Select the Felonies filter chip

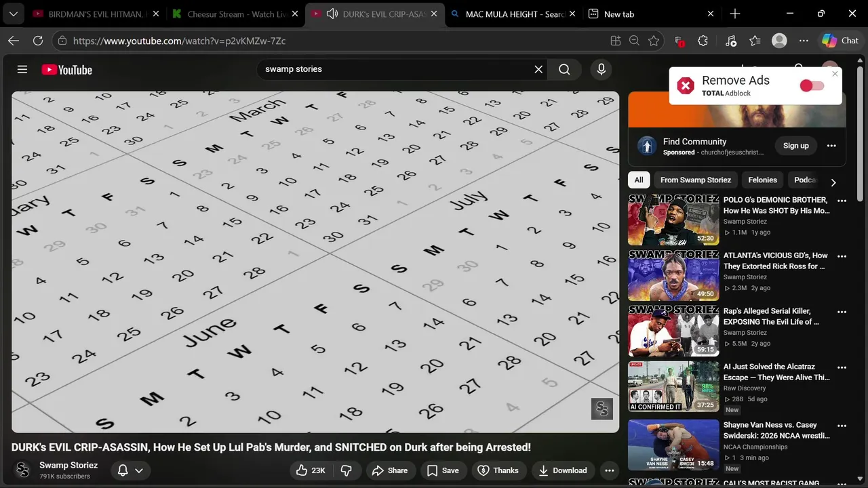[x=763, y=180]
